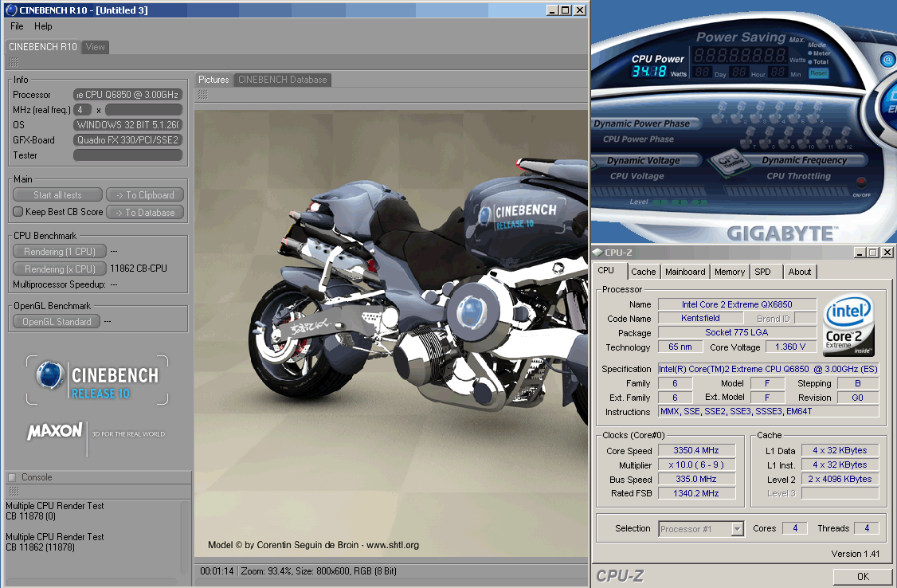Select the Meter mode radio button
The height and width of the screenshot is (588, 897).
[810, 53]
